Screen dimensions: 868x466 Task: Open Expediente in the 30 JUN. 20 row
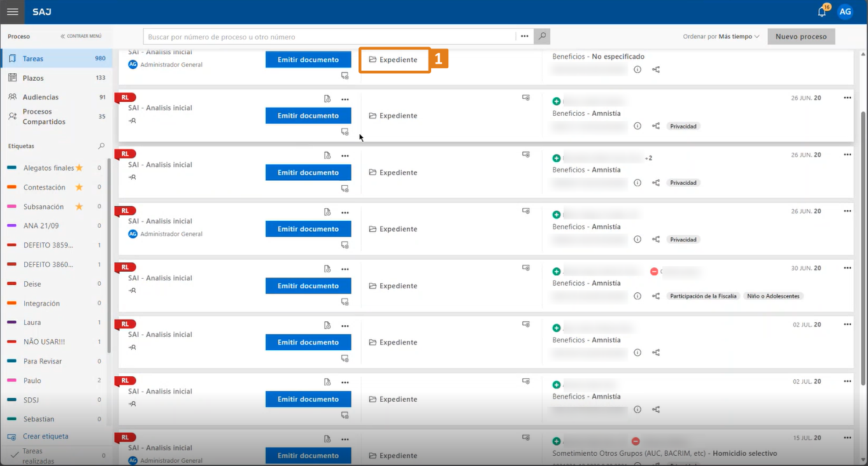point(394,286)
